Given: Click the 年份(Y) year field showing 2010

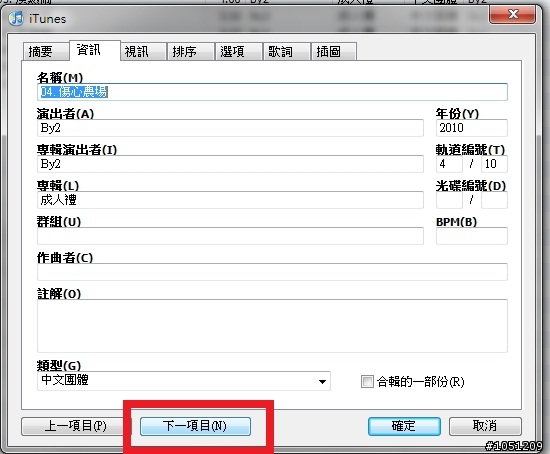Looking at the screenshot, I should [471, 128].
